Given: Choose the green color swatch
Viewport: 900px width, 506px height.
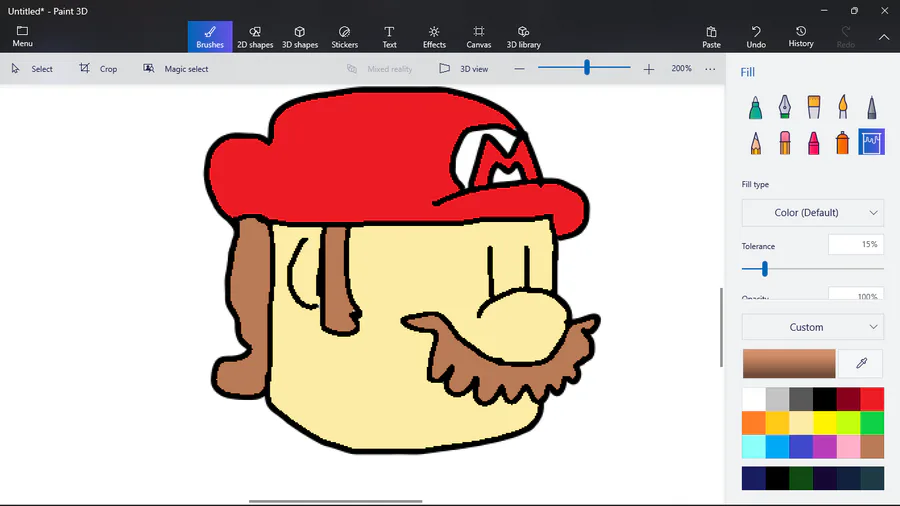Looking at the screenshot, I should pyautogui.click(x=872, y=423).
